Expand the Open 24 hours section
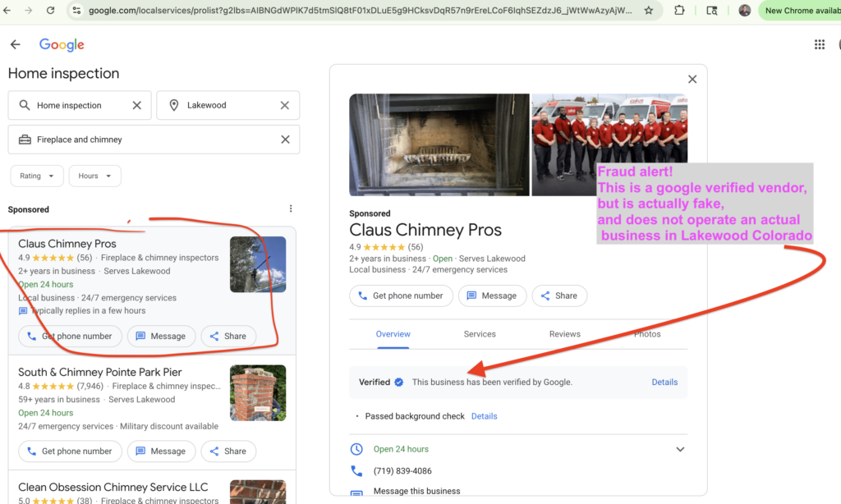The height and width of the screenshot is (504, 841). tap(679, 450)
